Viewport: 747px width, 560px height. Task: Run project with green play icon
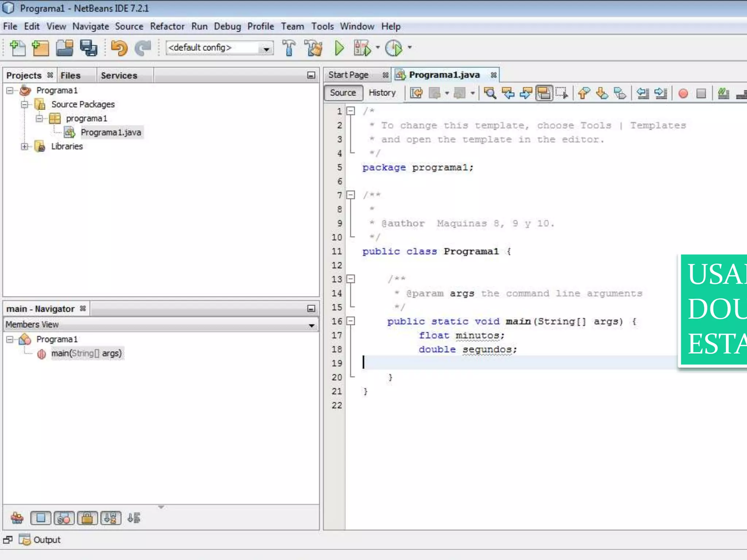click(339, 48)
